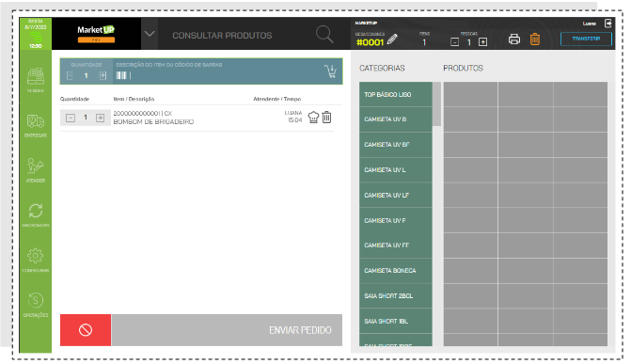This screenshot has height=364, width=631.
Task: Click the Bombom de Brigadeiro item description
Action: pos(153,121)
